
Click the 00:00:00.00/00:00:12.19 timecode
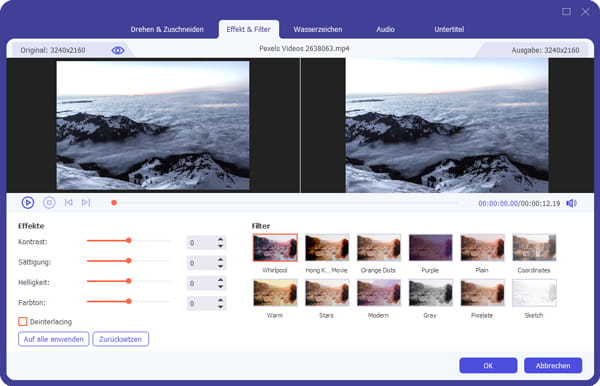[519, 203]
